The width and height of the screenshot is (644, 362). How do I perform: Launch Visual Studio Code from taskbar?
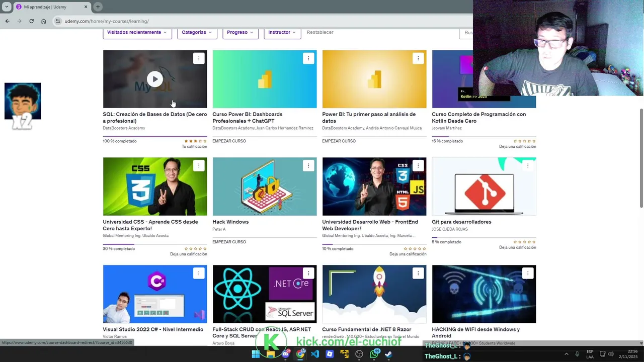[315, 354]
